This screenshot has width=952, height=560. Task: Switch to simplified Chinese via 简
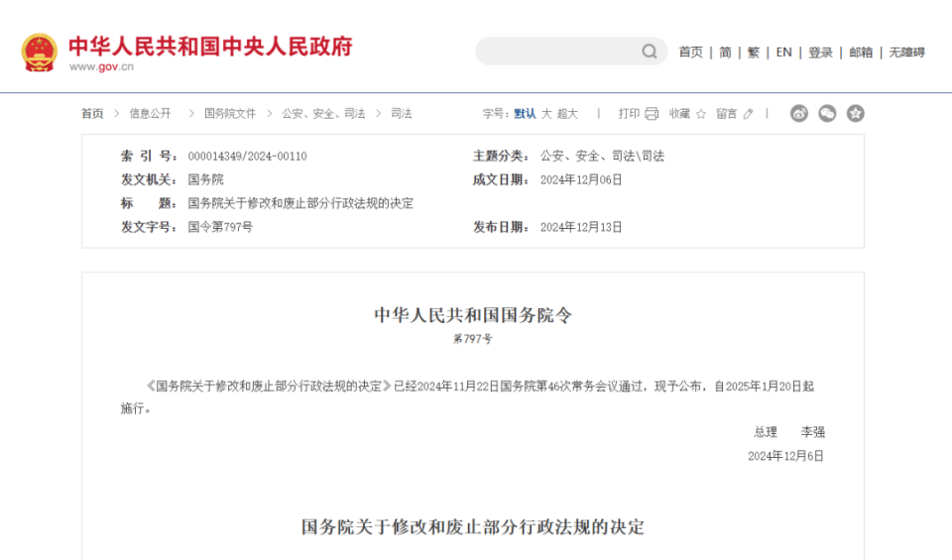(725, 53)
